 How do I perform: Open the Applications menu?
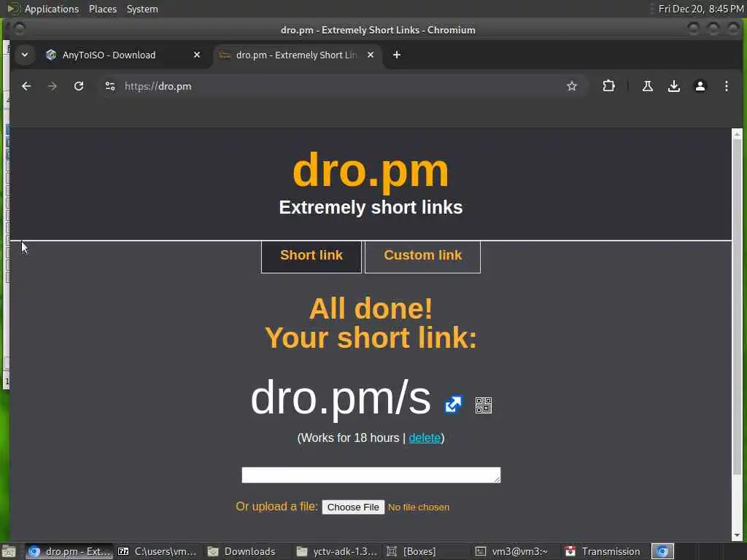pyautogui.click(x=52, y=9)
